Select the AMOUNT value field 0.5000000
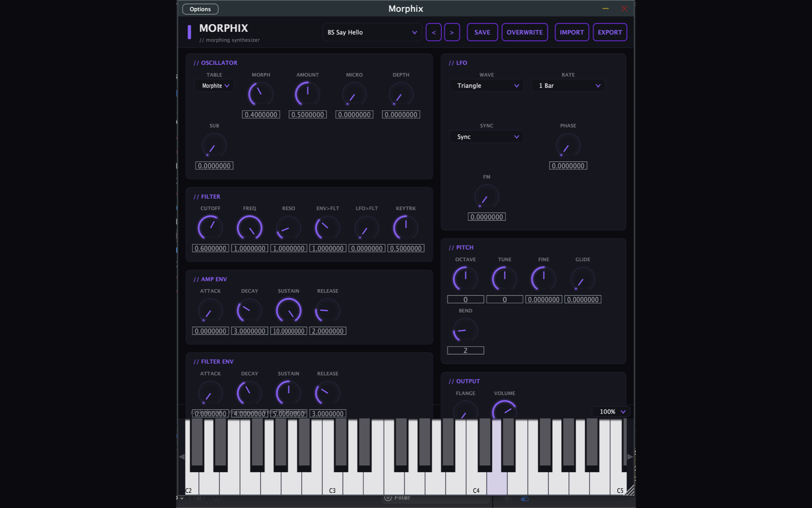 pyautogui.click(x=307, y=115)
